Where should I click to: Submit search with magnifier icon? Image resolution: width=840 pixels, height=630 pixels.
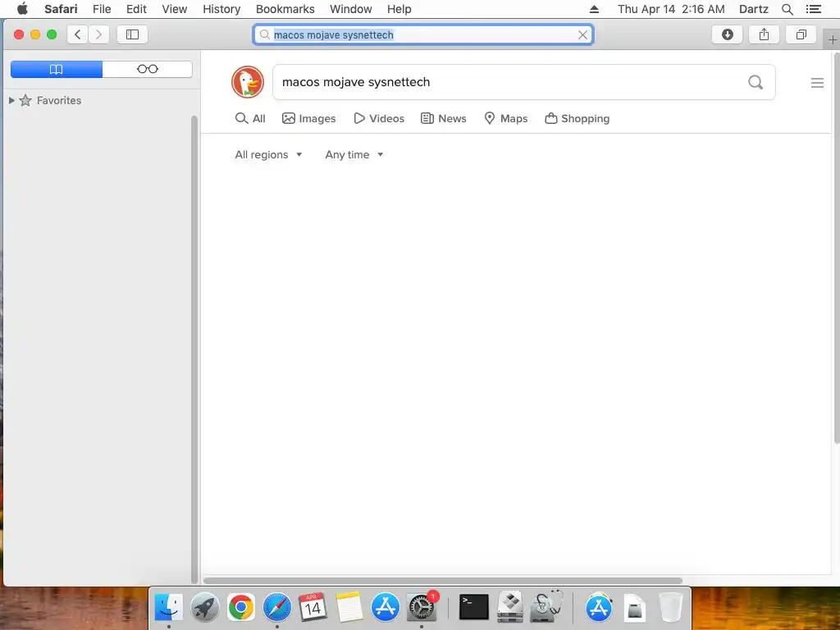click(756, 82)
